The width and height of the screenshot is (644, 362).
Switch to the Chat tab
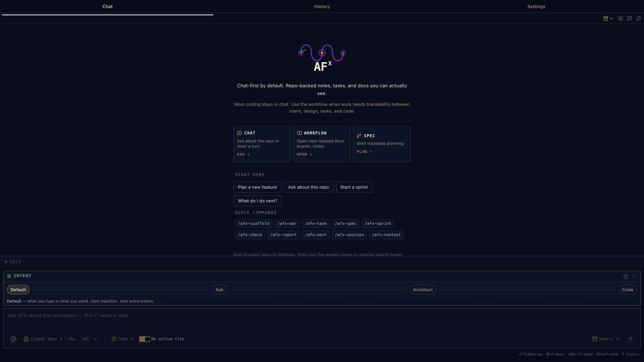tap(107, 6)
